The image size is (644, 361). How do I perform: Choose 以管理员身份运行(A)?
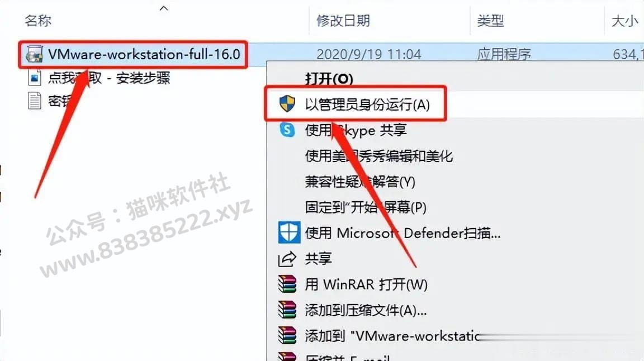[x=367, y=104]
